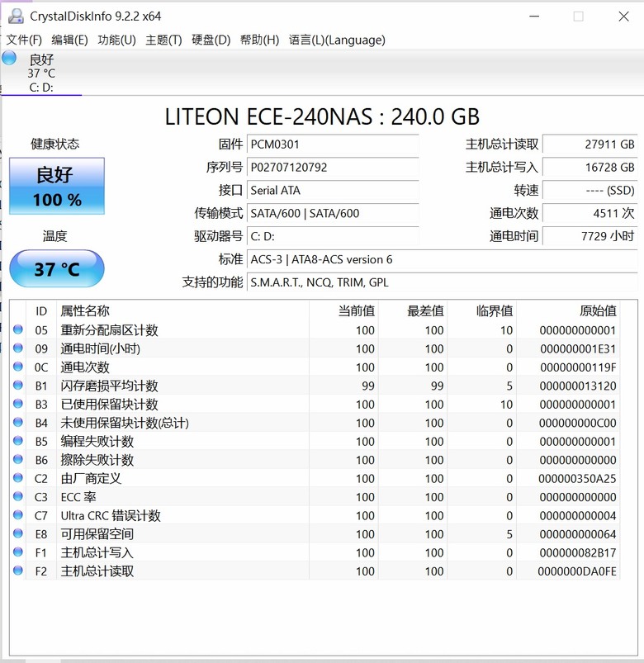
Task: Minimize the CrystalDiskInfo window
Action: (534, 17)
